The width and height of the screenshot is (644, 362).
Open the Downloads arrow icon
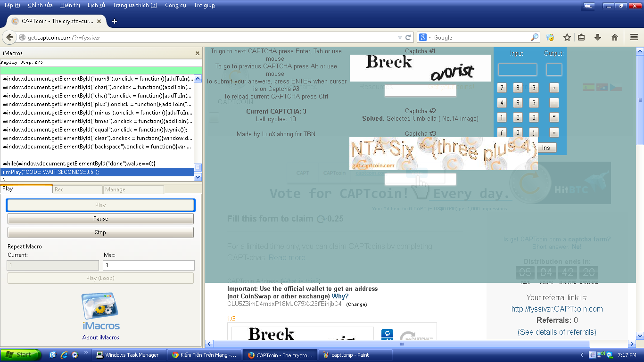pos(598,37)
